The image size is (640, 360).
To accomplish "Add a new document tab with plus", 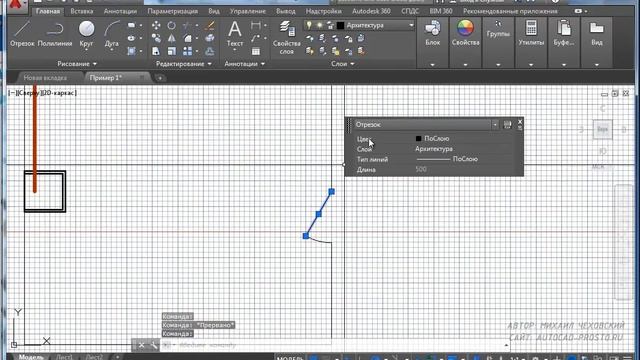I will coord(160,78).
